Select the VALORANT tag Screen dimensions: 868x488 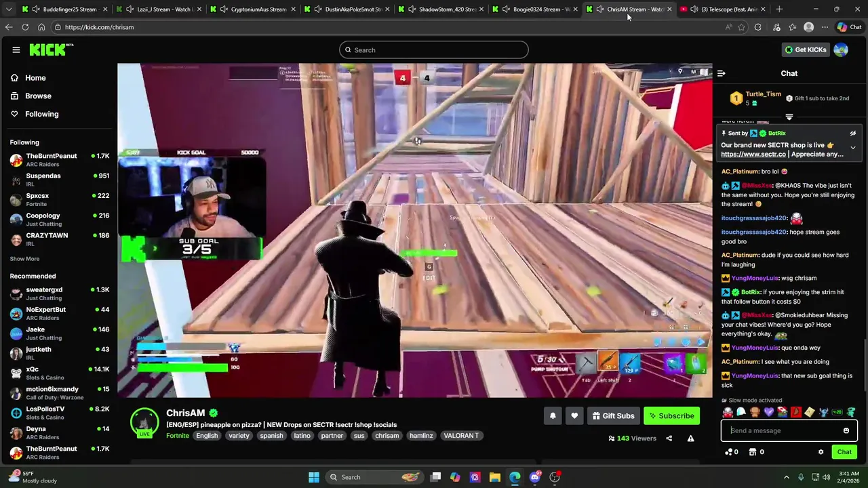(461, 436)
